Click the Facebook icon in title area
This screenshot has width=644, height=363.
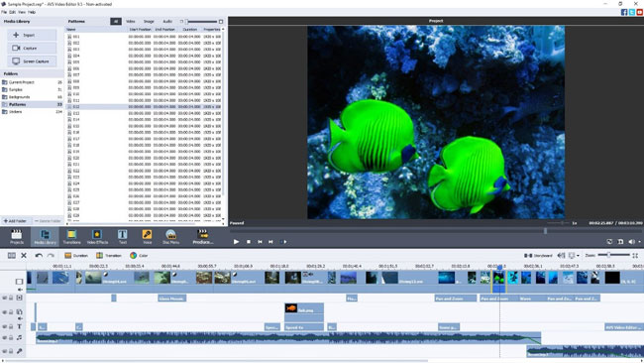point(624,12)
